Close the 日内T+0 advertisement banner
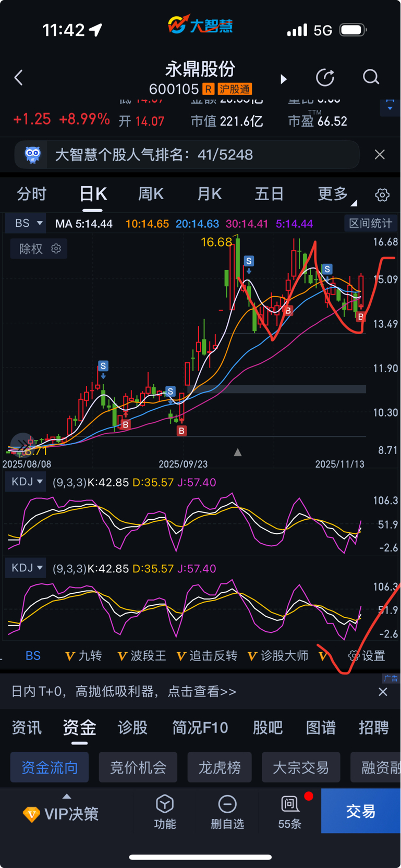The height and width of the screenshot is (868, 401). point(383,692)
